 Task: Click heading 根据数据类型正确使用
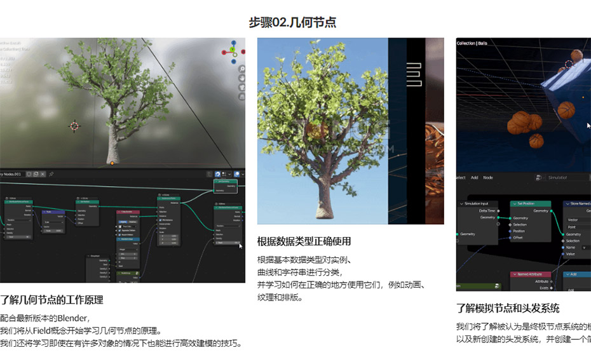point(304,241)
